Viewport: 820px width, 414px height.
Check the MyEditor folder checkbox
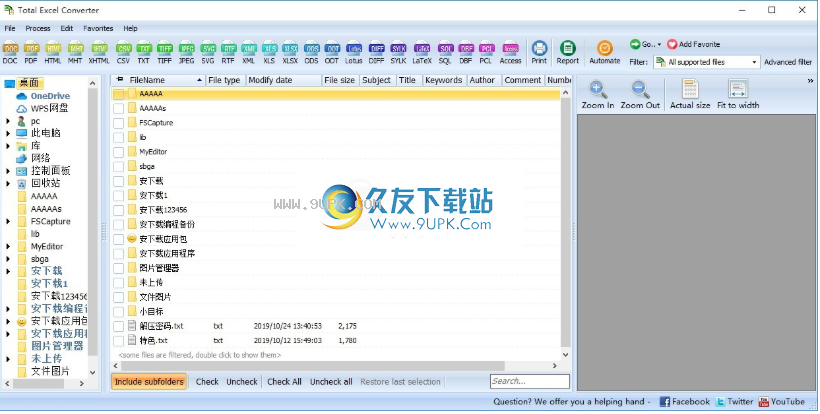119,152
